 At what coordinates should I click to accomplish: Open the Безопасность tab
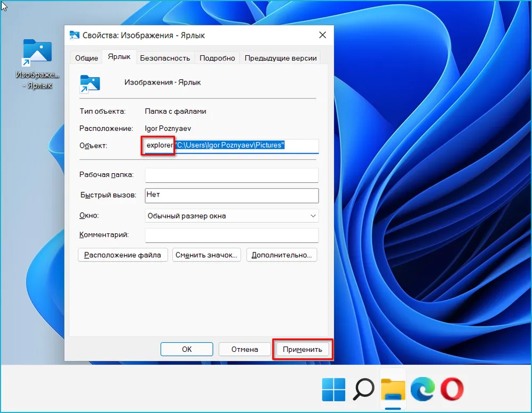(x=165, y=58)
